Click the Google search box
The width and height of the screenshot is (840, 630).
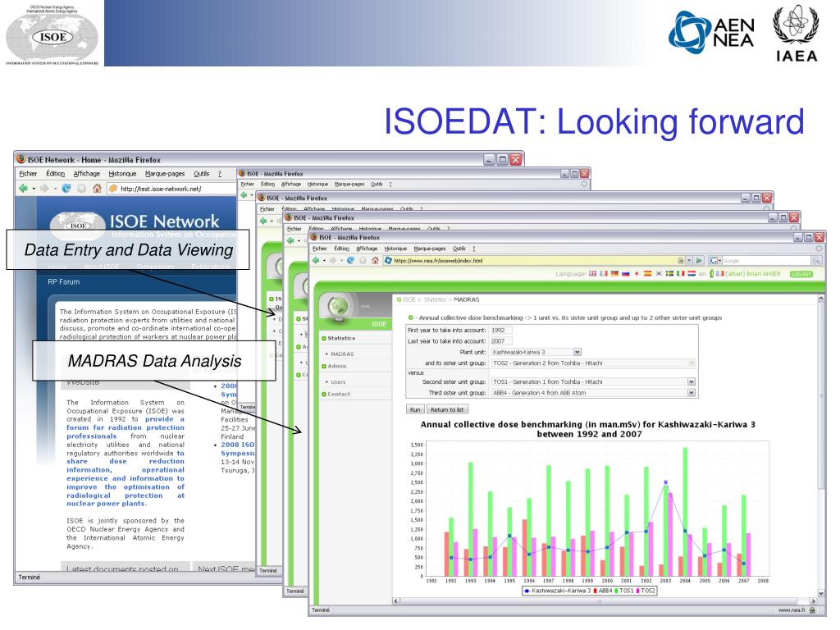[x=766, y=260]
